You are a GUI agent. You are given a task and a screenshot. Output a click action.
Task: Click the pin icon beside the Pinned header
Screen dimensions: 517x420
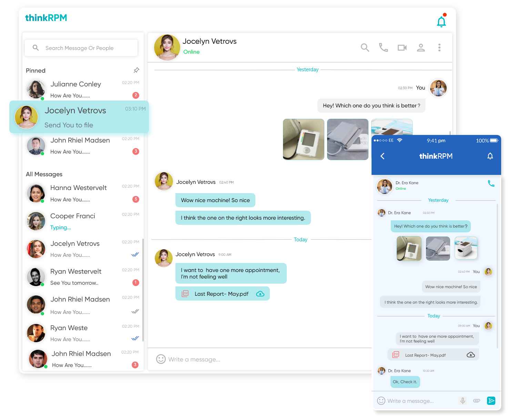coord(136,70)
